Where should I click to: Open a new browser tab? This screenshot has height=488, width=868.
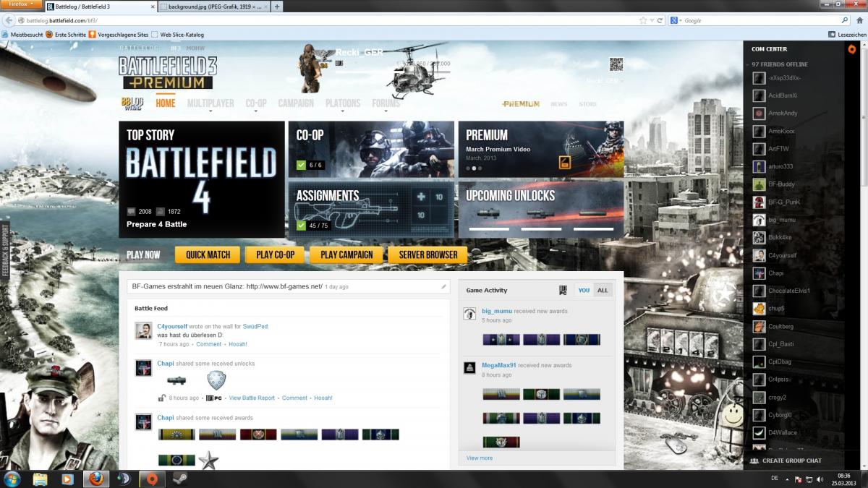pyautogui.click(x=278, y=7)
